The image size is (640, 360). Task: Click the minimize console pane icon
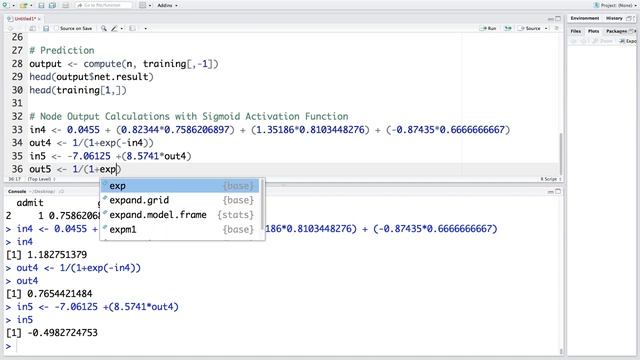[551, 191]
